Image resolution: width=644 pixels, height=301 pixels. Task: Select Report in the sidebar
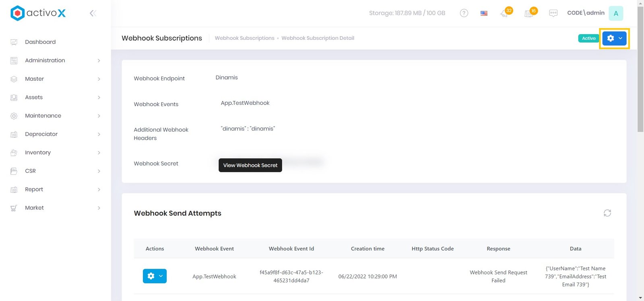click(x=34, y=189)
